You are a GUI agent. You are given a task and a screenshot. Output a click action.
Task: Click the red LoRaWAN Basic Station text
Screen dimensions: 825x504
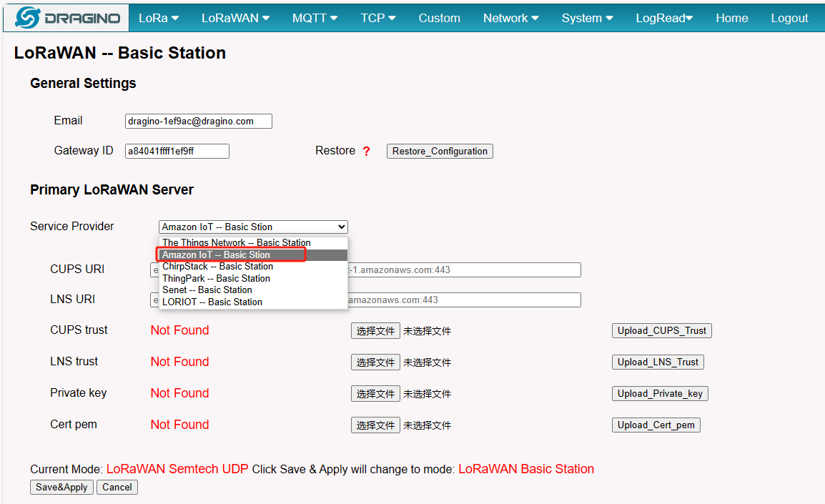[x=526, y=469]
